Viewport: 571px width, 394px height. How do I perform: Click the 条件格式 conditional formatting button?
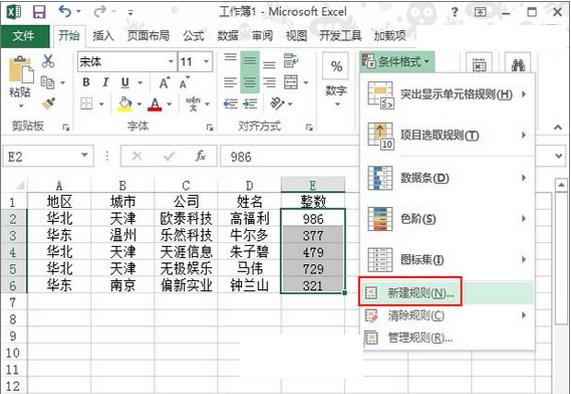pyautogui.click(x=397, y=62)
